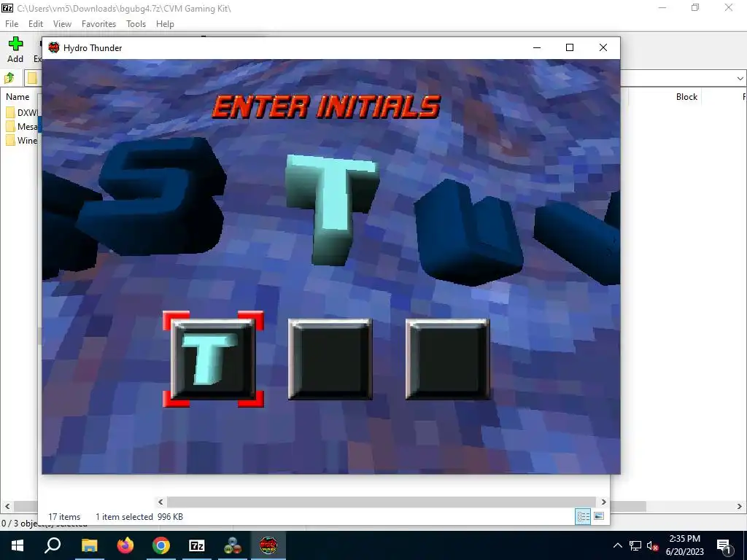Expand the 7-Zip address bar dropdown
Viewport: 747px width, 560px height.
(x=740, y=78)
